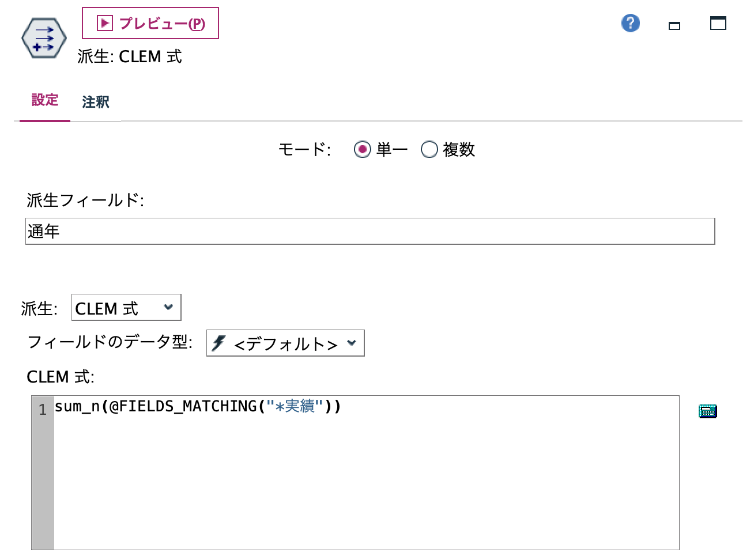Select the 複数 mode radio button
This screenshot has height=560, width=754.
pos(429,149)
